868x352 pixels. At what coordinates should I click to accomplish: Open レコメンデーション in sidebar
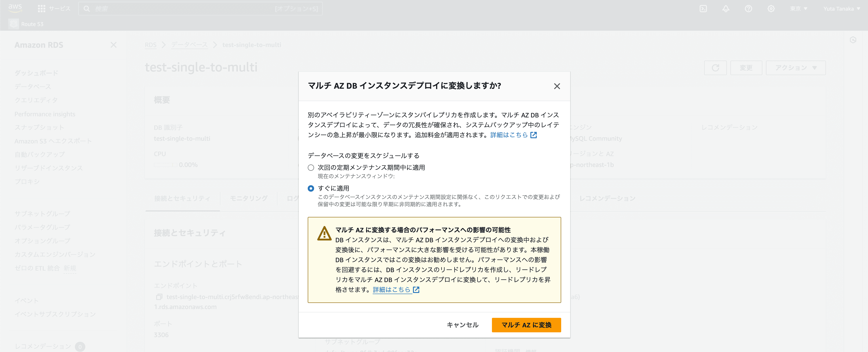pyautogui.click(x=43, y=346)
